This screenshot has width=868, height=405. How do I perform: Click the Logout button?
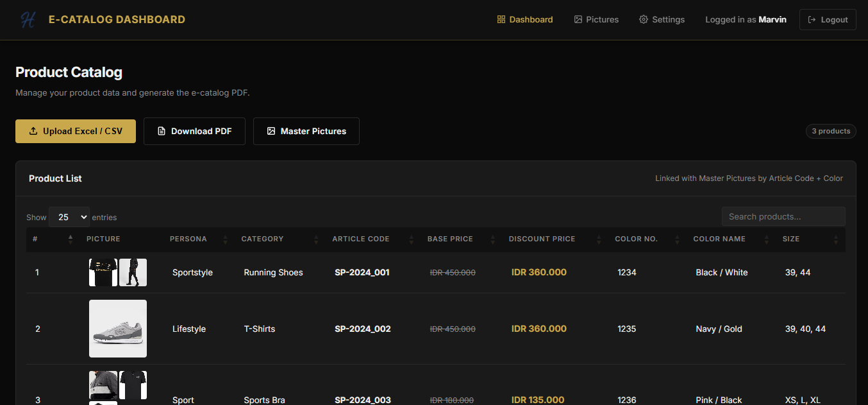point(828,20)
